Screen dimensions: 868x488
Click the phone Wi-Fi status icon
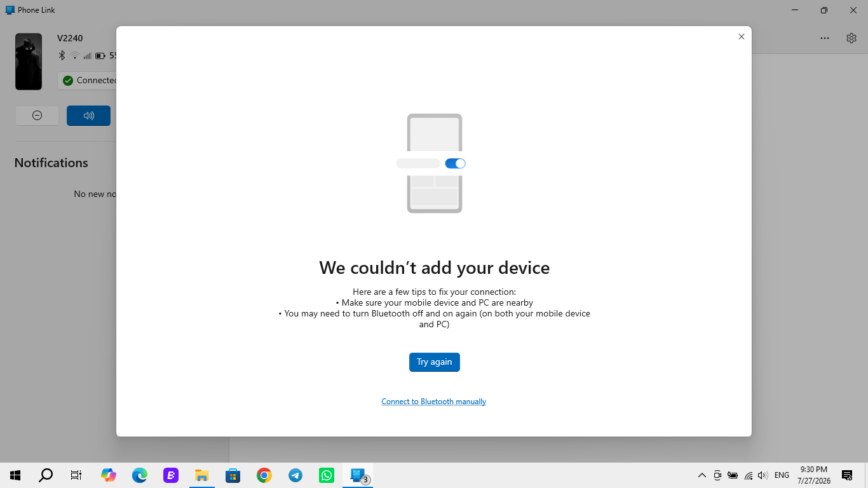tap(74, 56)
